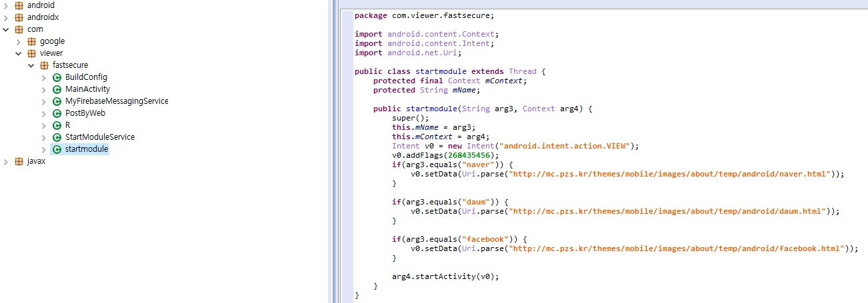Click the BuildConfig class icon

(57, 77)
